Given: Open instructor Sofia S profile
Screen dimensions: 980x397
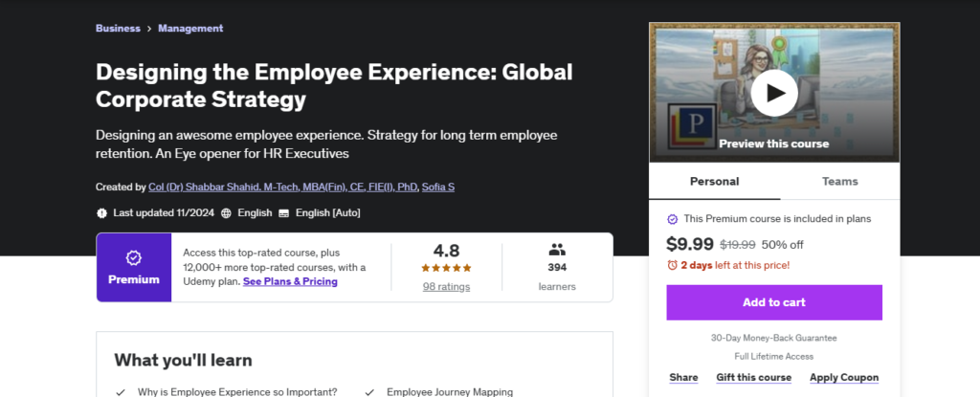Looking at the screenshot, I should tap(438, 187).
